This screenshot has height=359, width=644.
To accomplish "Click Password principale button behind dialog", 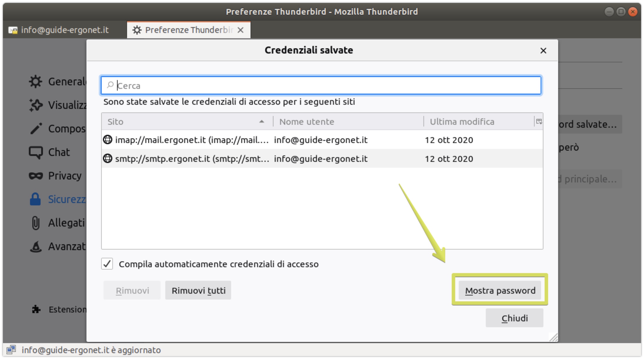I will click(590, 179).
